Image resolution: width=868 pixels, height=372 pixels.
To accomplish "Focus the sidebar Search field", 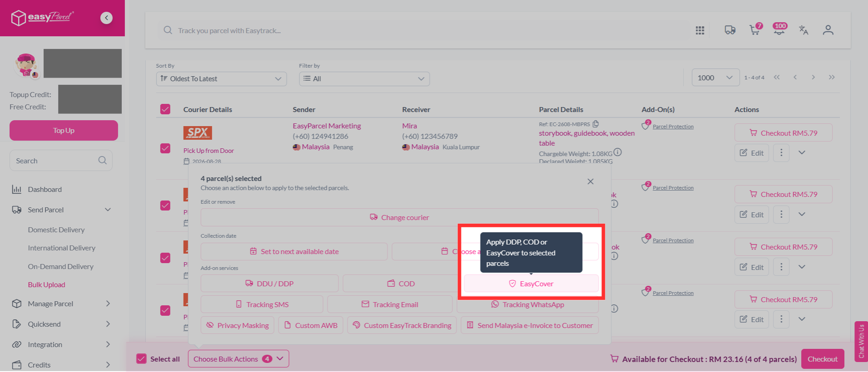I will (x=61, y=161).
